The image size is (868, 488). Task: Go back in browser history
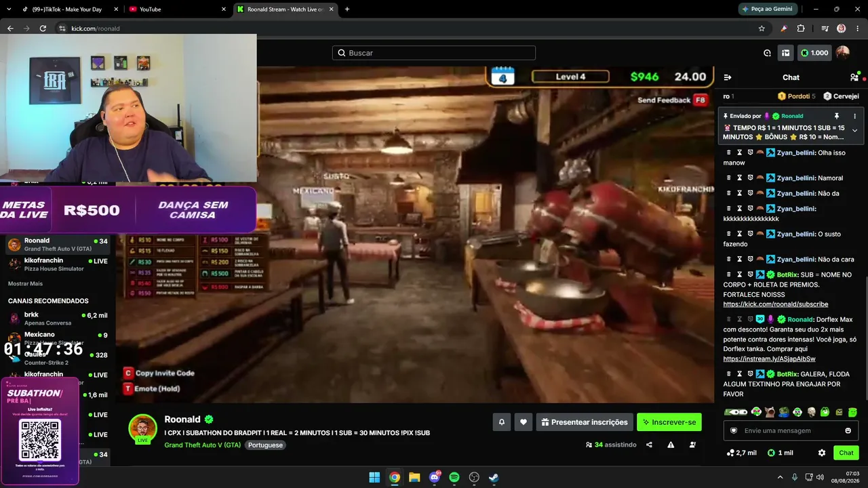point(10,28)
